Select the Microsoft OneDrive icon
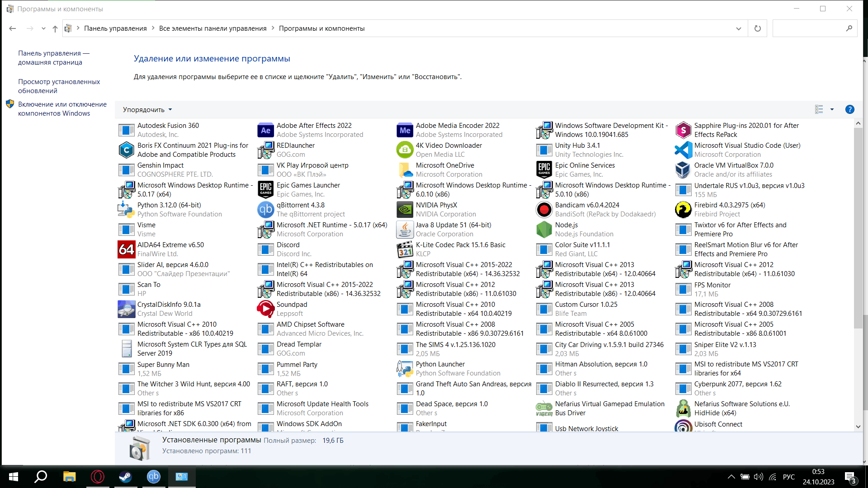This screenshot has width=868, height=488. point(405,170)
